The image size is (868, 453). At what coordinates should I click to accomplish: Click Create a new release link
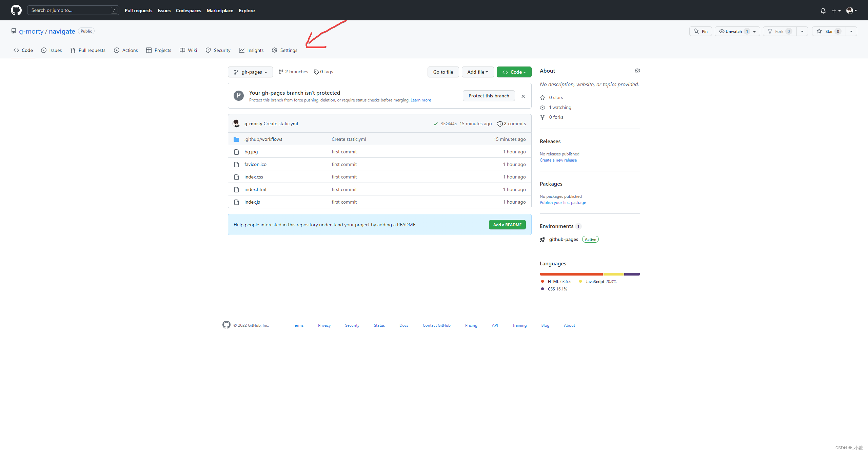coord(558,160)
